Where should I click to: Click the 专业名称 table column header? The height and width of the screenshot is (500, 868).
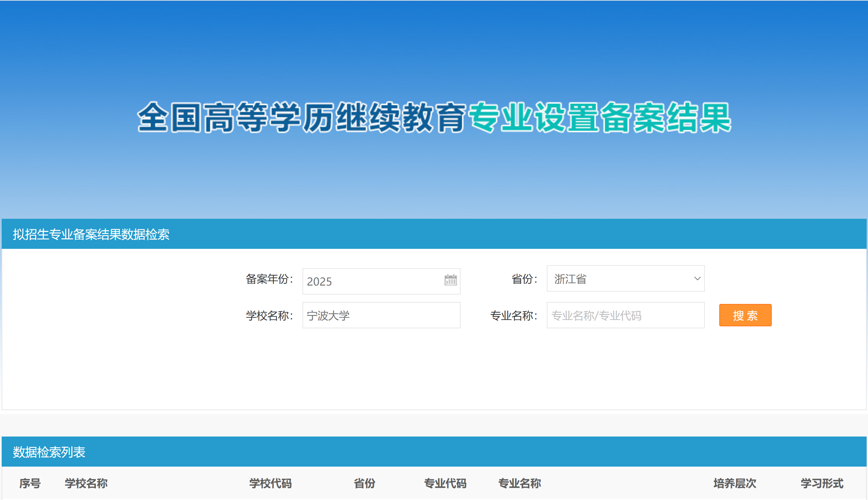pyautogui.click(x=519, y=483)
